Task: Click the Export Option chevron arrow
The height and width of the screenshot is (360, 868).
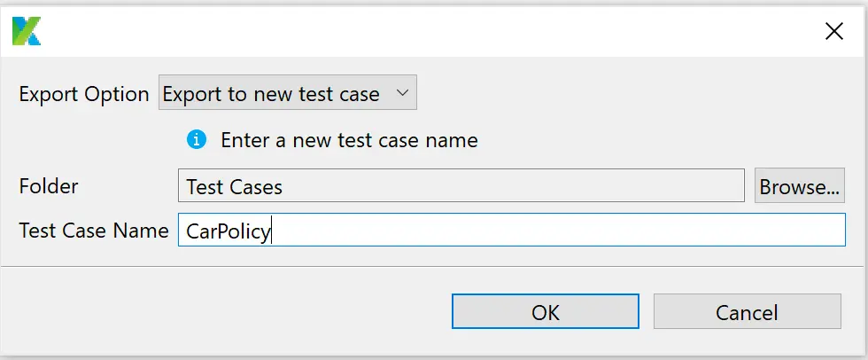Action: [402, 93]
